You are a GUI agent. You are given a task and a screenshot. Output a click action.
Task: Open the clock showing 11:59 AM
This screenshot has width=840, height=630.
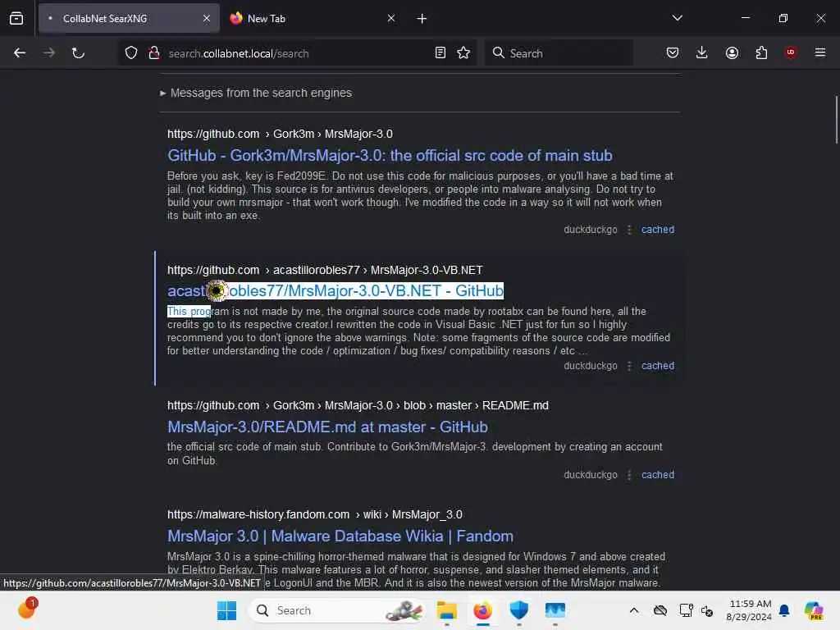click(x=749, y=610)
